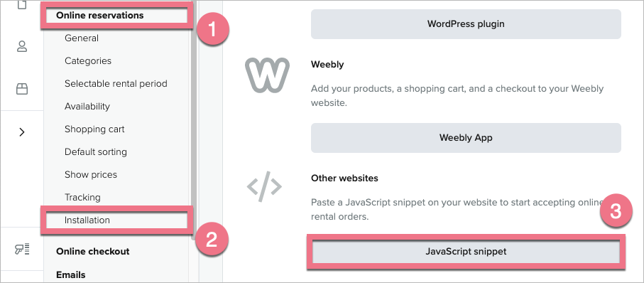Click the WordPress plugin button
Viewport: 644px width, 283px height.
(x=466, y=24)
